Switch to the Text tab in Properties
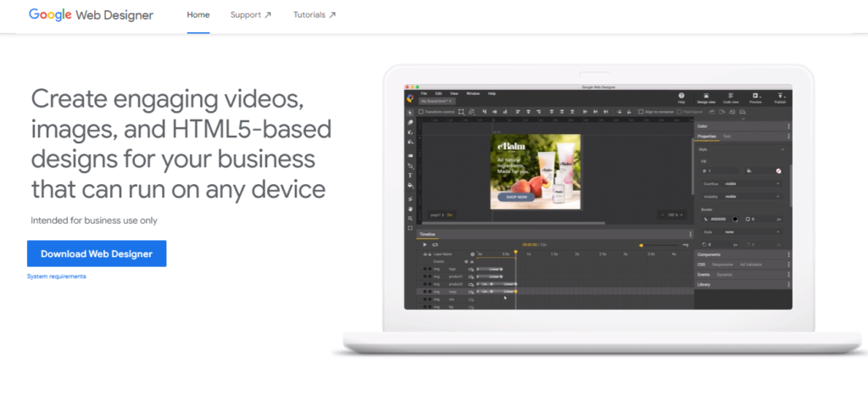 coord(726,137)
